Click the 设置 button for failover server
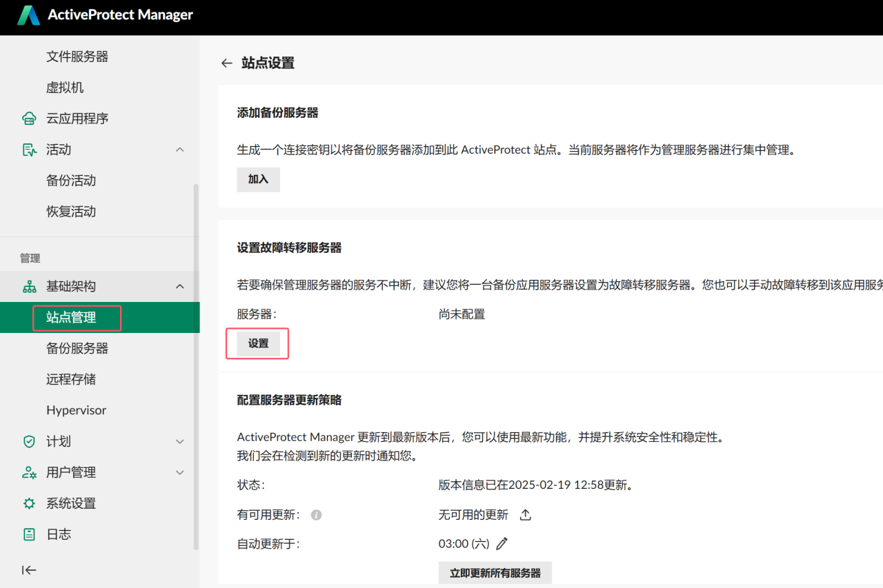The height and width of the screenshot is (588, 883). coord(259,344)
